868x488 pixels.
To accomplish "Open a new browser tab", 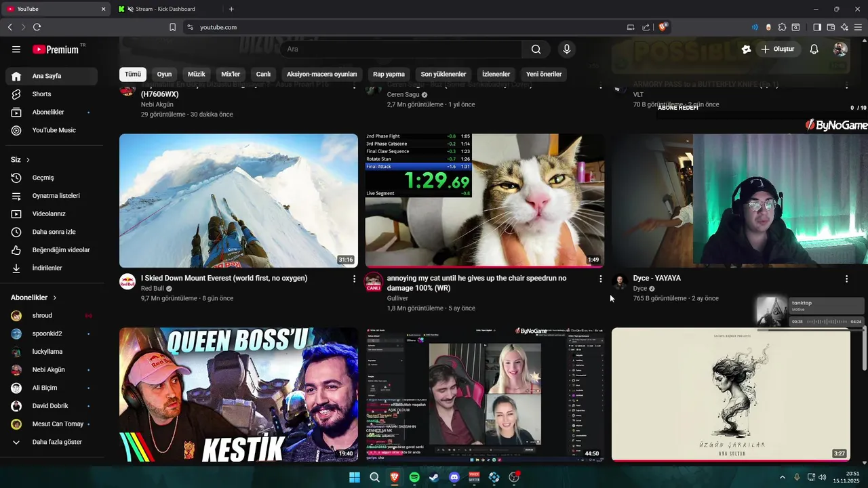I will point(231,9).
